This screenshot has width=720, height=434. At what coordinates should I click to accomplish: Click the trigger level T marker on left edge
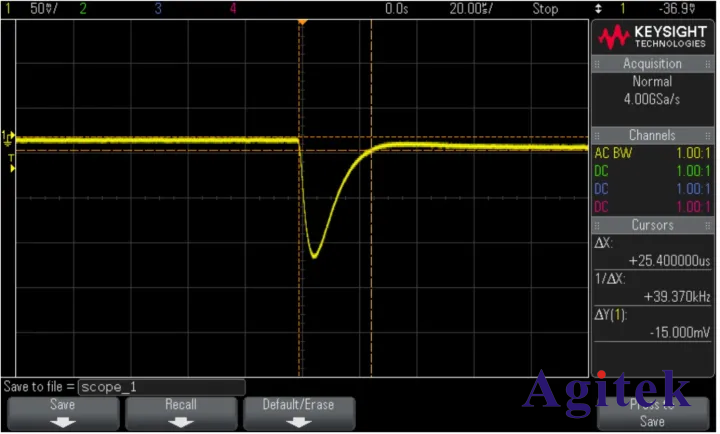click(x=11, y=159)
